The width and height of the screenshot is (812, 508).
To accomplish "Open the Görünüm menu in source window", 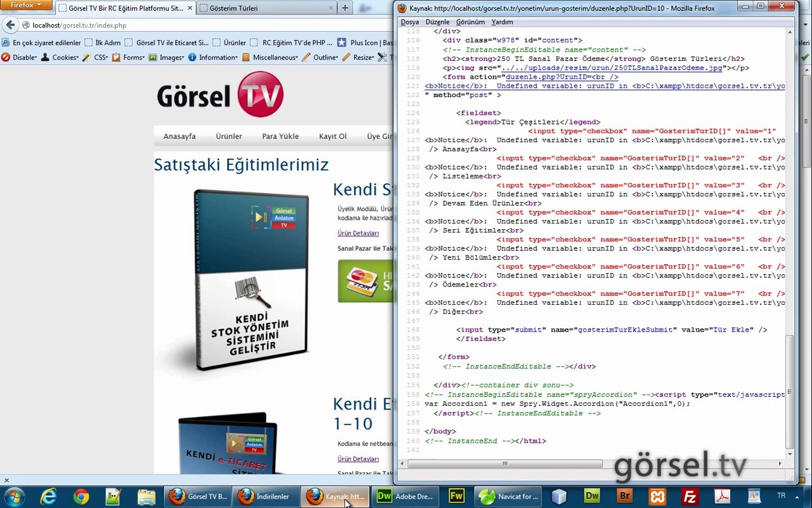I will pos(471,22).
